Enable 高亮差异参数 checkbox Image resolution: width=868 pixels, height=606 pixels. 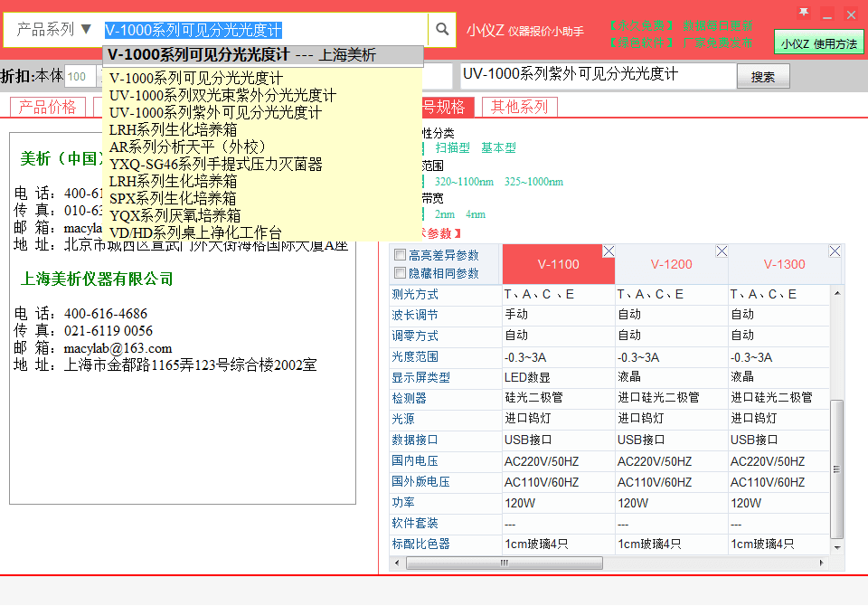400,255
